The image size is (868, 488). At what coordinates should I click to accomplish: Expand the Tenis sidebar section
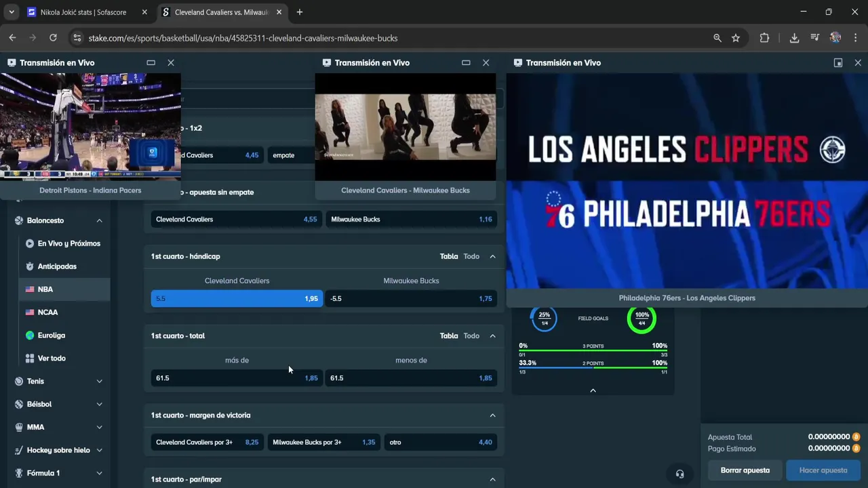(99, 381)
